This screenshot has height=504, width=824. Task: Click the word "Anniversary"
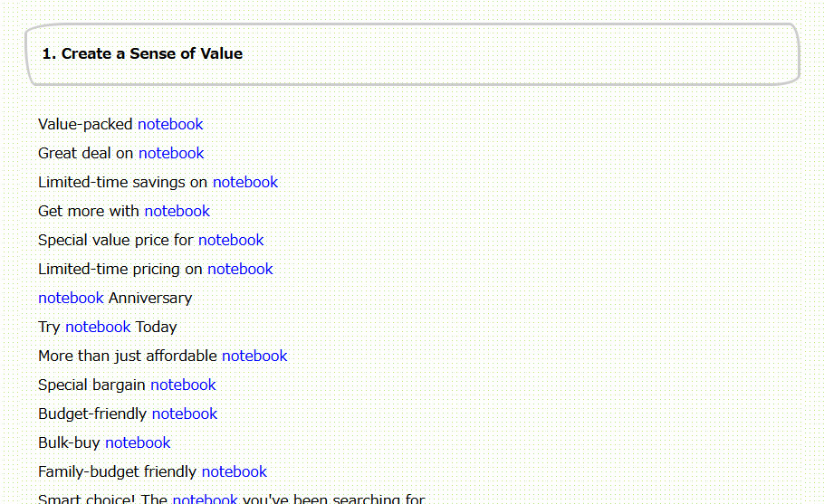point(150,299)
